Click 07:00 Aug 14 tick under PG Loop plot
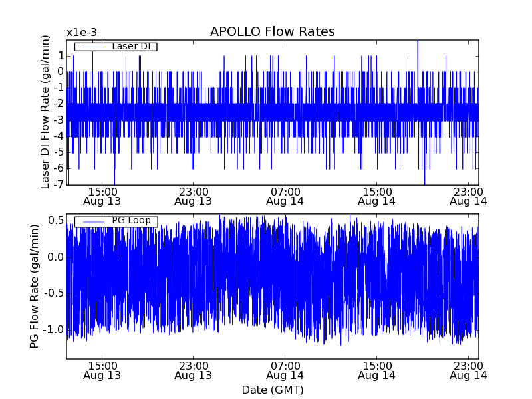The height and width of the screenshot is (399, 532). tap(285, 370)
